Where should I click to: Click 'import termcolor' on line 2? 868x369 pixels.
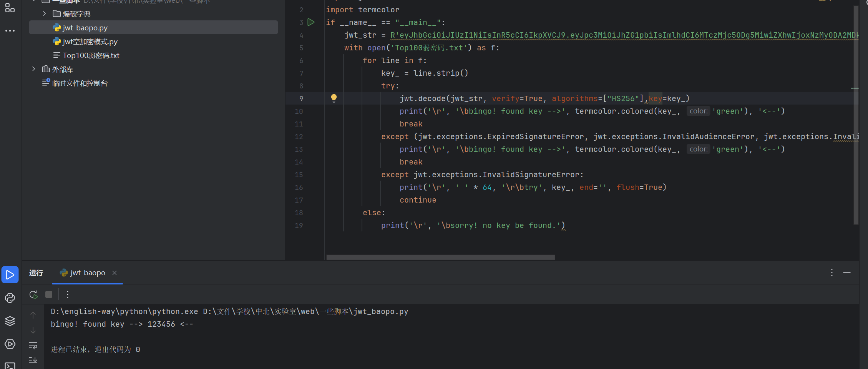pos(363,10)
